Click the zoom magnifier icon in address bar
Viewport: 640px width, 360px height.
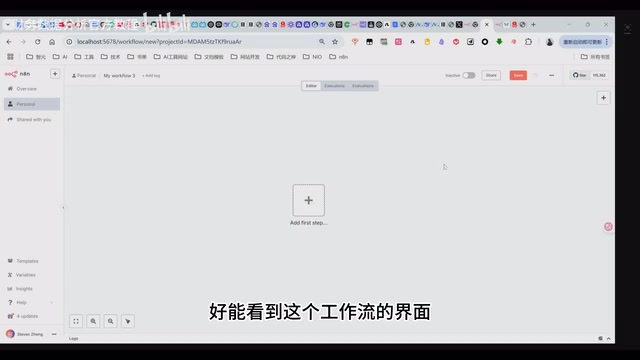pos(322,42)
